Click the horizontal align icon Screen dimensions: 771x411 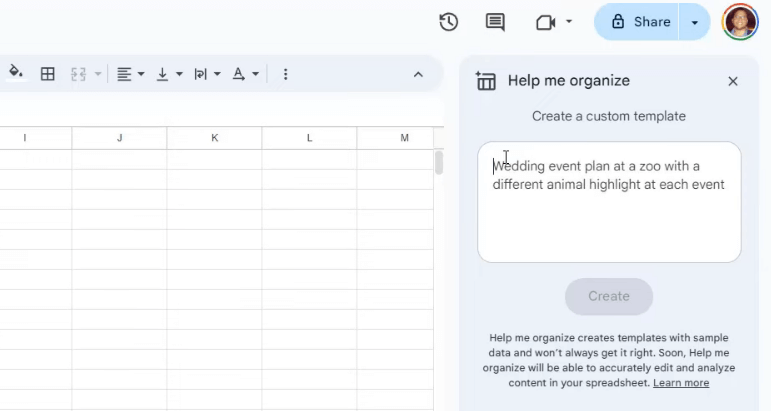tap(124, 74)
